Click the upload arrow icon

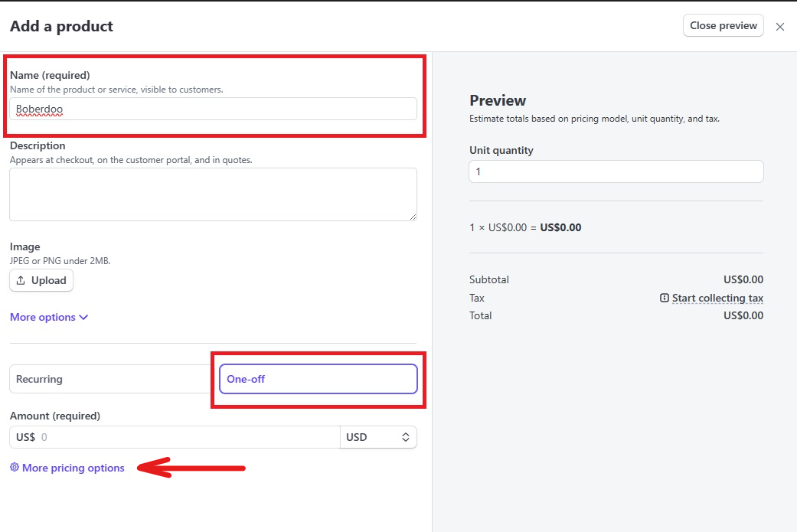coord(21,281)
